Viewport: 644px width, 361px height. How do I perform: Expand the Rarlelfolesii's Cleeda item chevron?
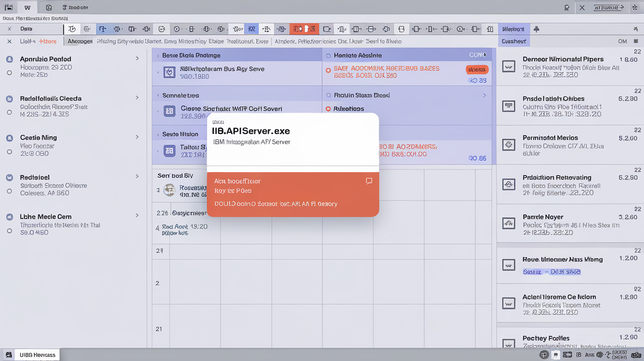137,98
